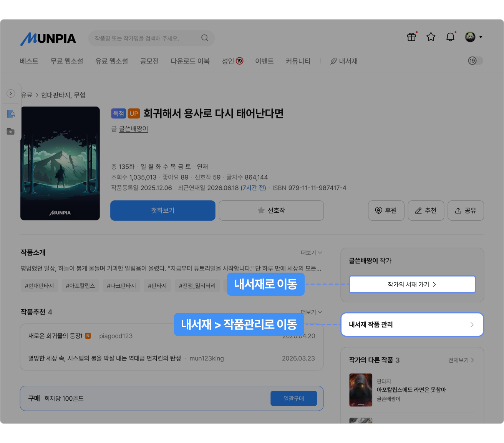Click the 후원 sponsor button

386,210
